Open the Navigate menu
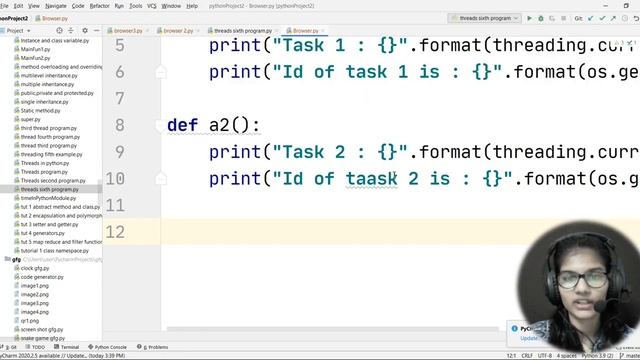Image resolution: width=640 pixels, height=360 pixels. (56, 6)
